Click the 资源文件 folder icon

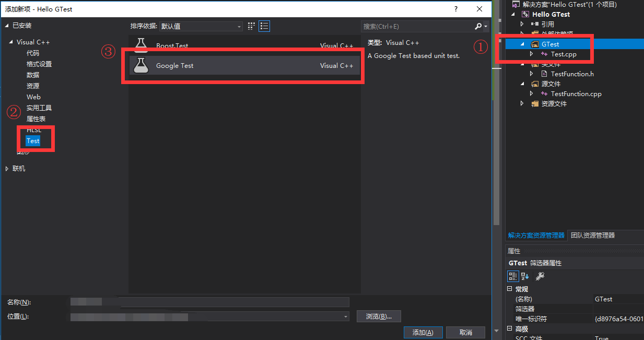coord(535,103)
